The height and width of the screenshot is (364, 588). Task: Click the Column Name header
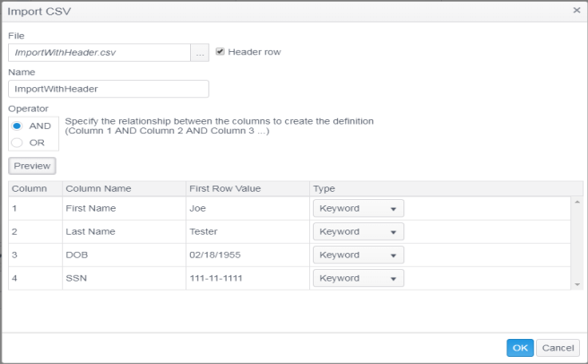click(99, 188)
